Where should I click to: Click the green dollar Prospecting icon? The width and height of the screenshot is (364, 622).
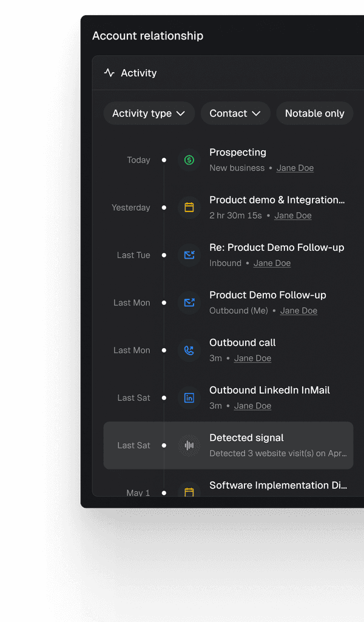[x=189, y=160]
